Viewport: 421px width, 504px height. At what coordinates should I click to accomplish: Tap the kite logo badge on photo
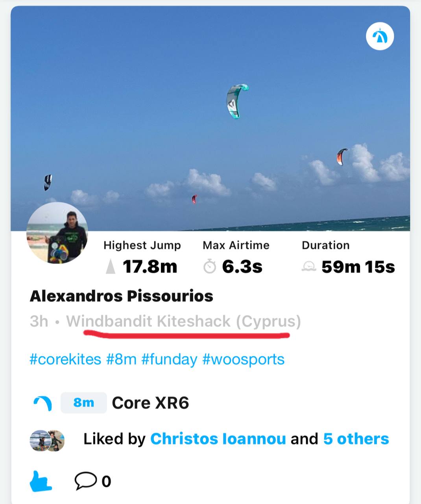pos(380,36)
